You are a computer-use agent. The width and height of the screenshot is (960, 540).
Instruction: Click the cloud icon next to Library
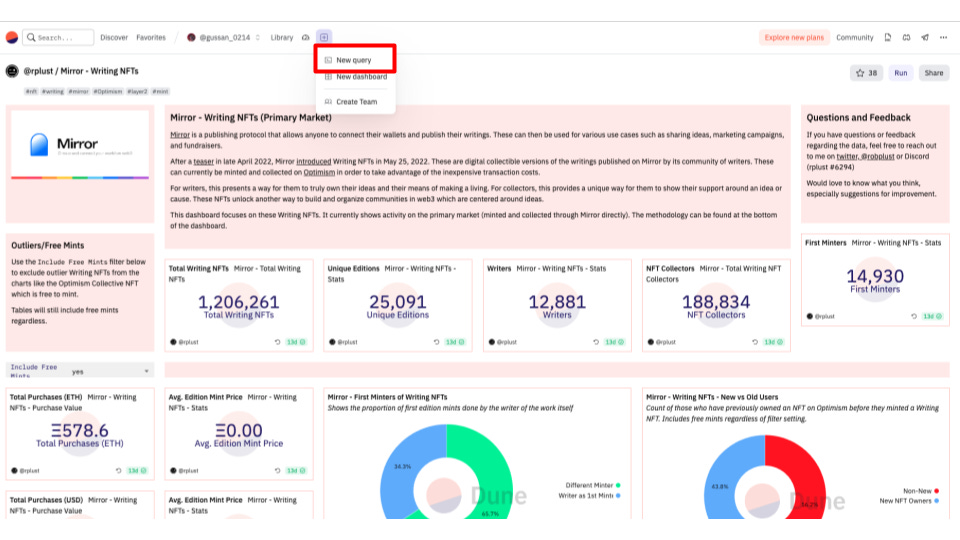click(x=306, y=37)
